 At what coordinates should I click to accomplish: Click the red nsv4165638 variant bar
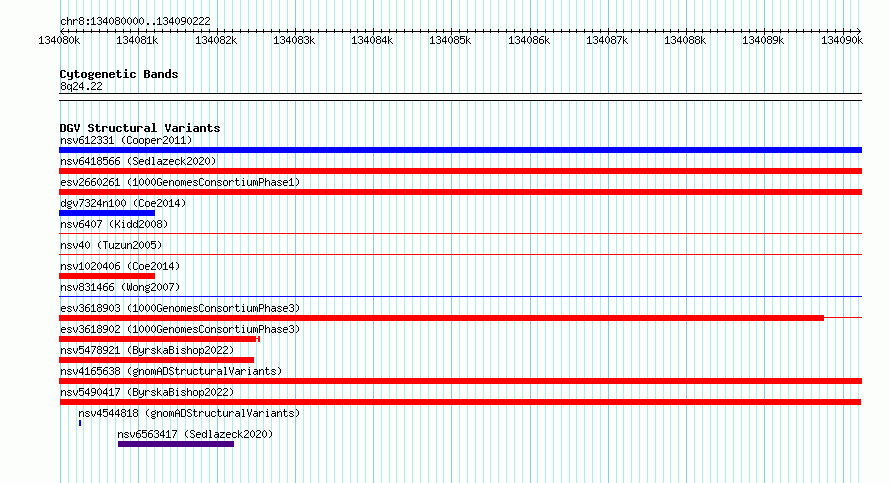point(460,381)
